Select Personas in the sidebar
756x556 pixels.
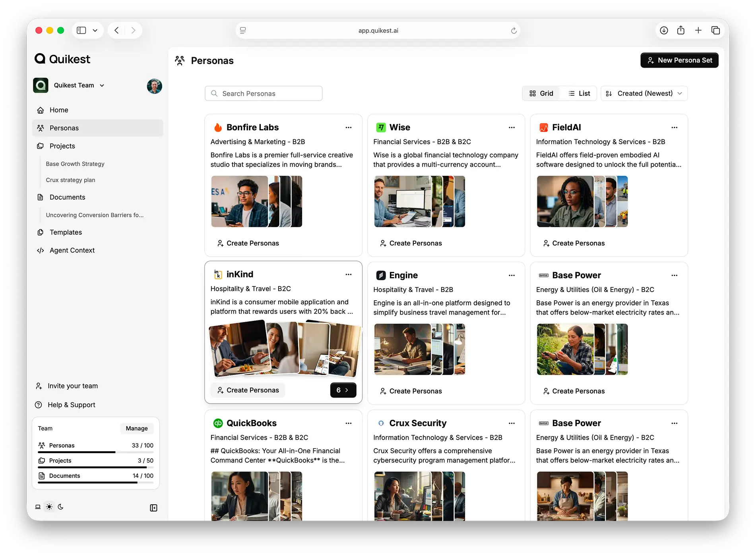pos(97,128)
